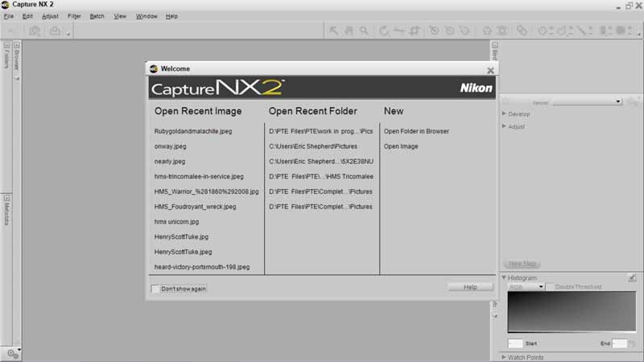The height and width of the screenshot is (362, 644).
Task: Open the View menu
Action: coord(120,16)
